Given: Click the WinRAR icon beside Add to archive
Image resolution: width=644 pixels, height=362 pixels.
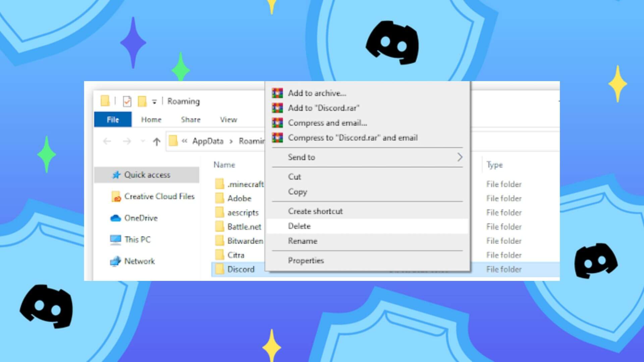Looking at the screenshot, I should [277, 93].
